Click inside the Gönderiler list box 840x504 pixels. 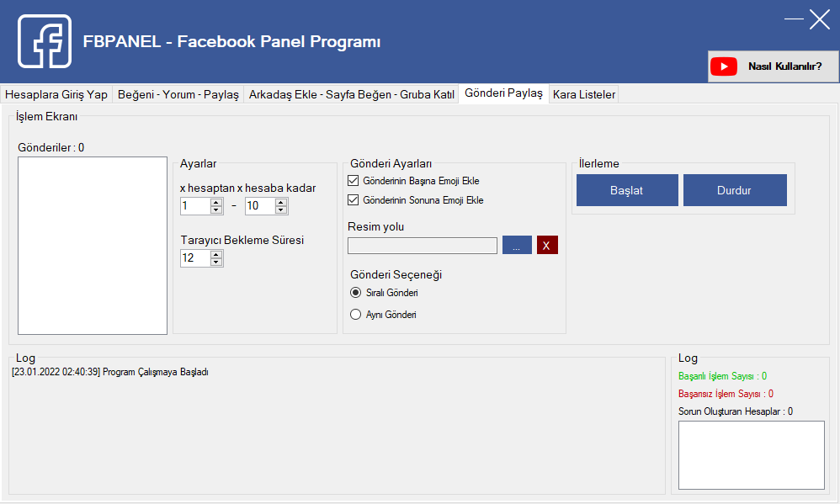[93, 245]
